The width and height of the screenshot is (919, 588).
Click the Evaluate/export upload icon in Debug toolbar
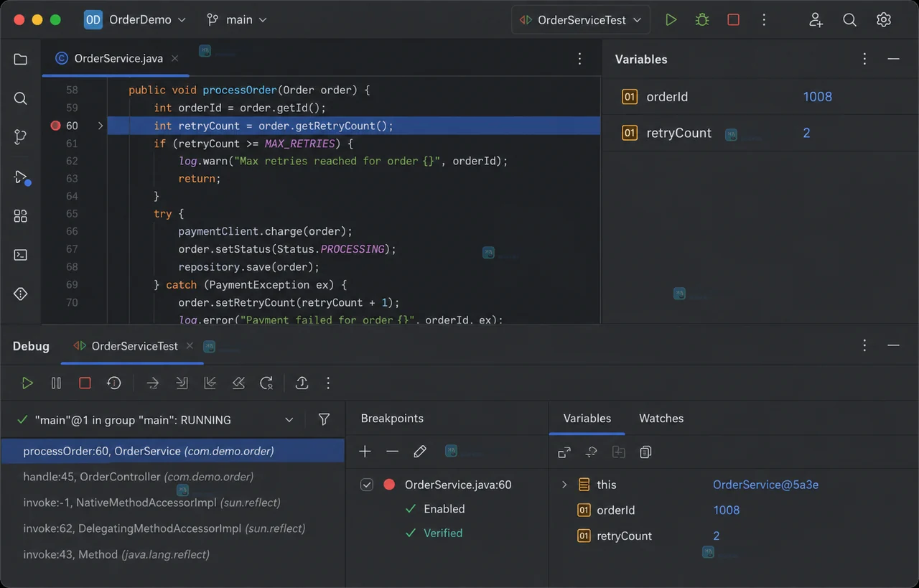[x=302, y=383]
